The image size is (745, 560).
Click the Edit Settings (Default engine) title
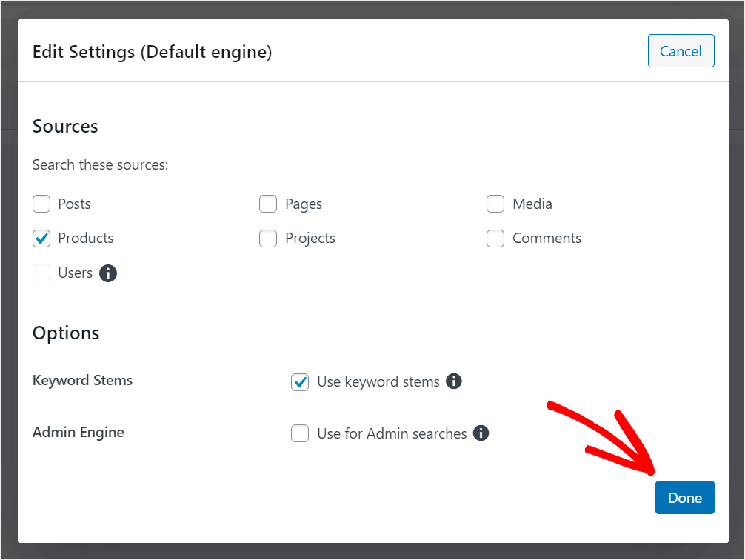(x=152, y=52)
